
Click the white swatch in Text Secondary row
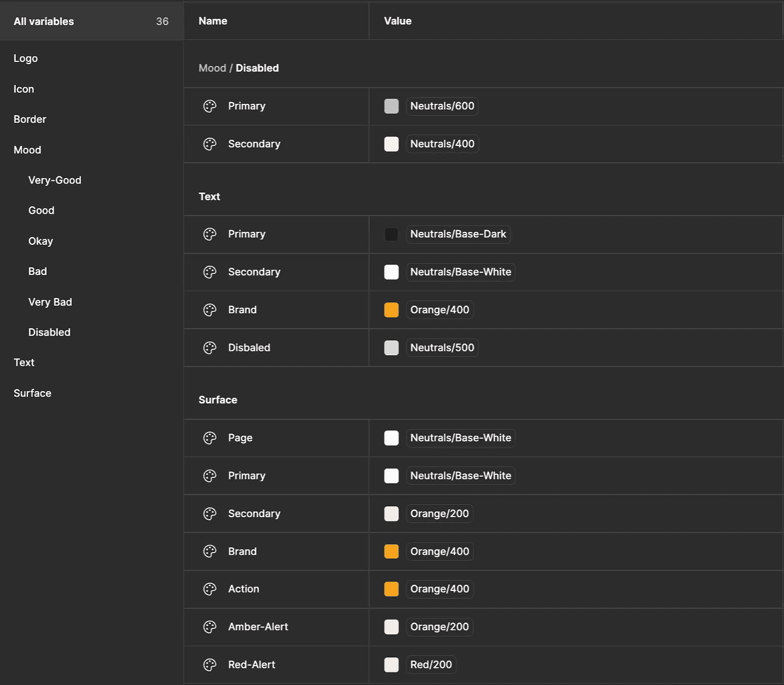click(391, 272)
